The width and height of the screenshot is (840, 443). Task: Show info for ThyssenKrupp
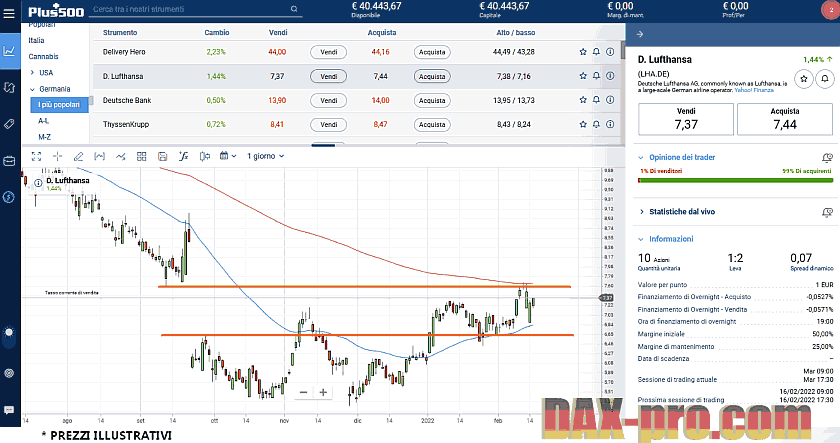click(610, 124)
